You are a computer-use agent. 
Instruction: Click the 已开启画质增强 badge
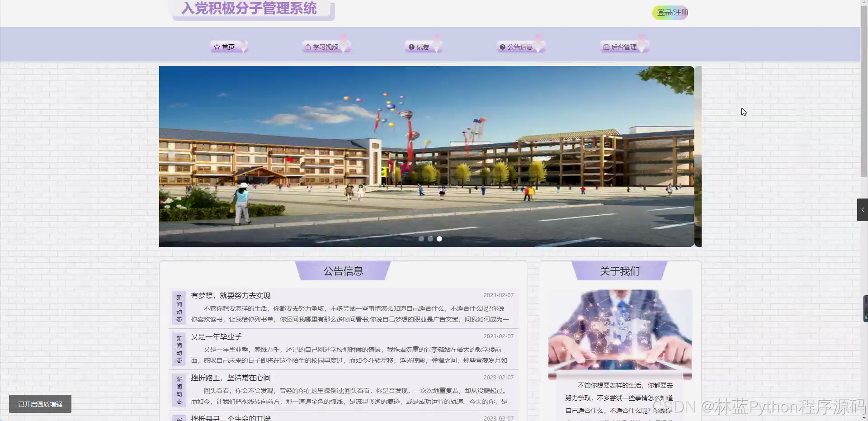coord(40,404)
